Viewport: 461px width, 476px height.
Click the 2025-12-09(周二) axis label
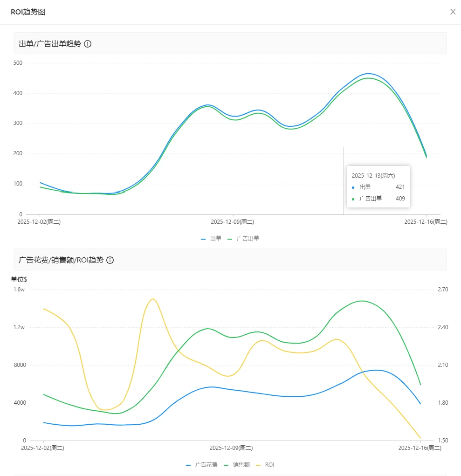click(x=233, y=222)
